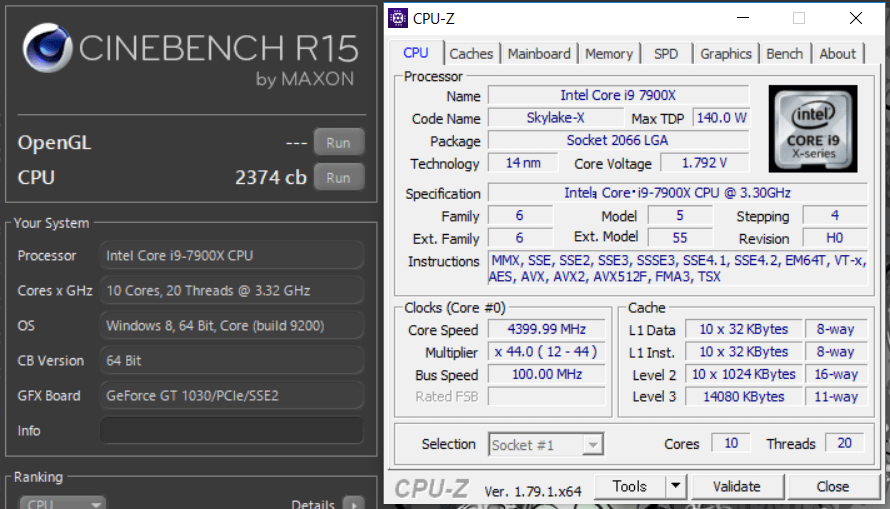Click the Details arrow button in Ranking
Viewport: 890px width, 509px height.
(x=354, y=503)
